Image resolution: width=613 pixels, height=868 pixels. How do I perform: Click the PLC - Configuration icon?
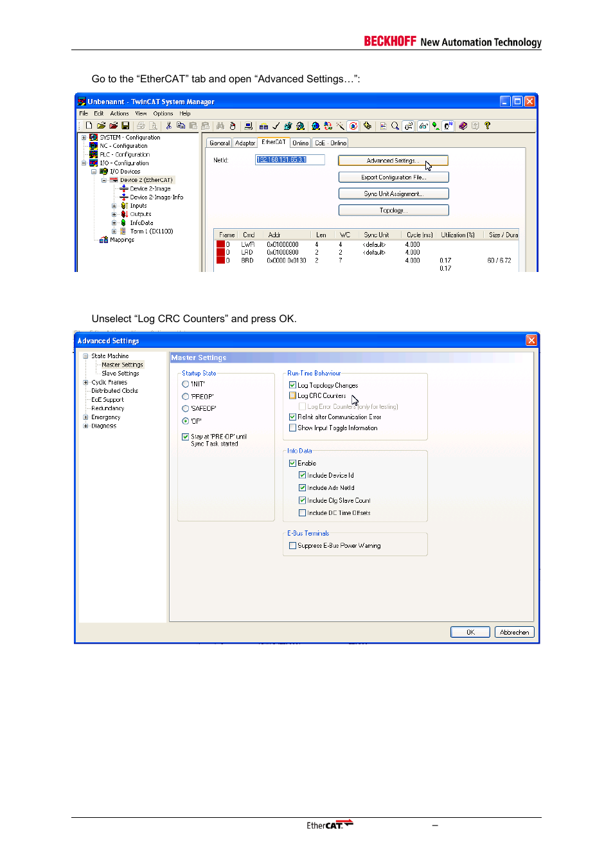pyautogui.click(x=93, y=154)
